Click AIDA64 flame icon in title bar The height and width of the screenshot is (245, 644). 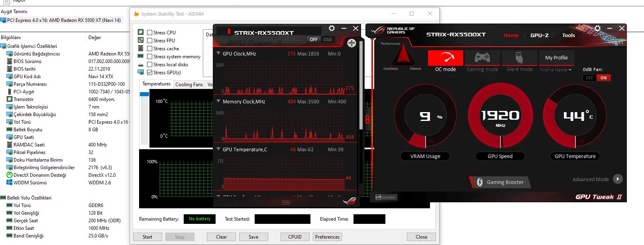[136, 14]
